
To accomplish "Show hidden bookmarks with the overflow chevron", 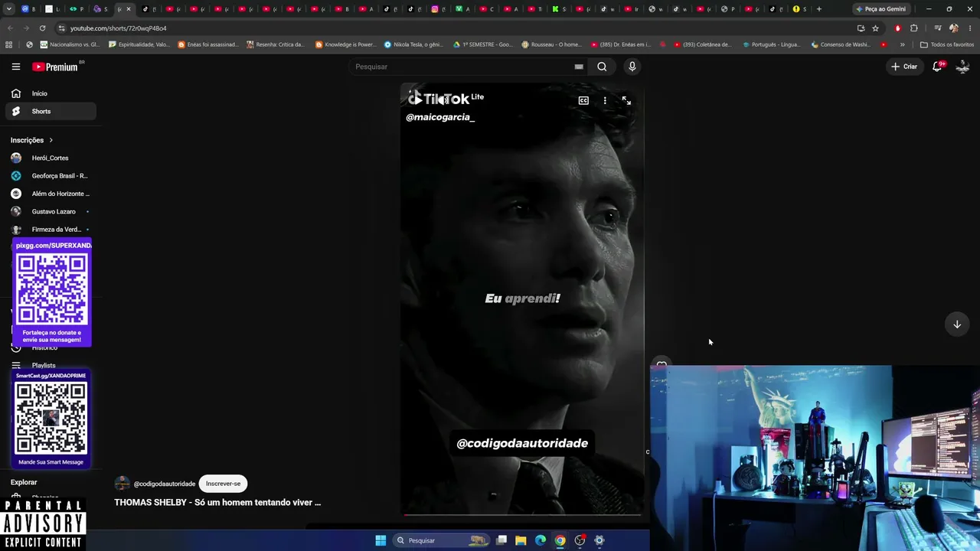I will coord(902,44).
